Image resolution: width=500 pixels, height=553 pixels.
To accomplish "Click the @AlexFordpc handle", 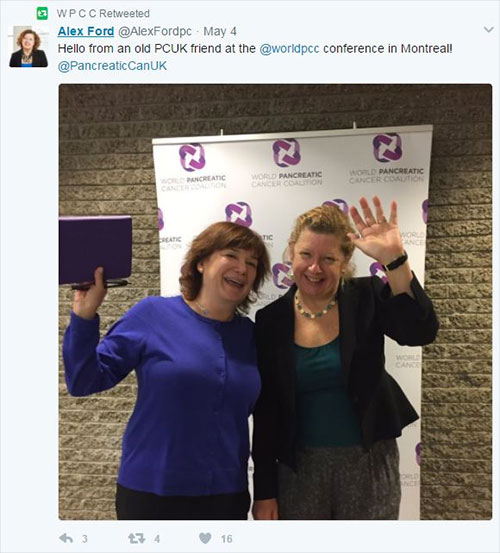I will coord(155,31).
